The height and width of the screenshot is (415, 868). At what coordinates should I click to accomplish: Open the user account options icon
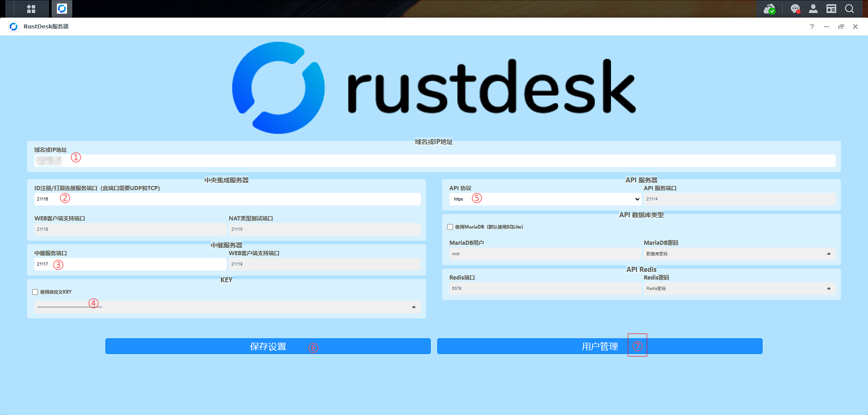[813, 9]
